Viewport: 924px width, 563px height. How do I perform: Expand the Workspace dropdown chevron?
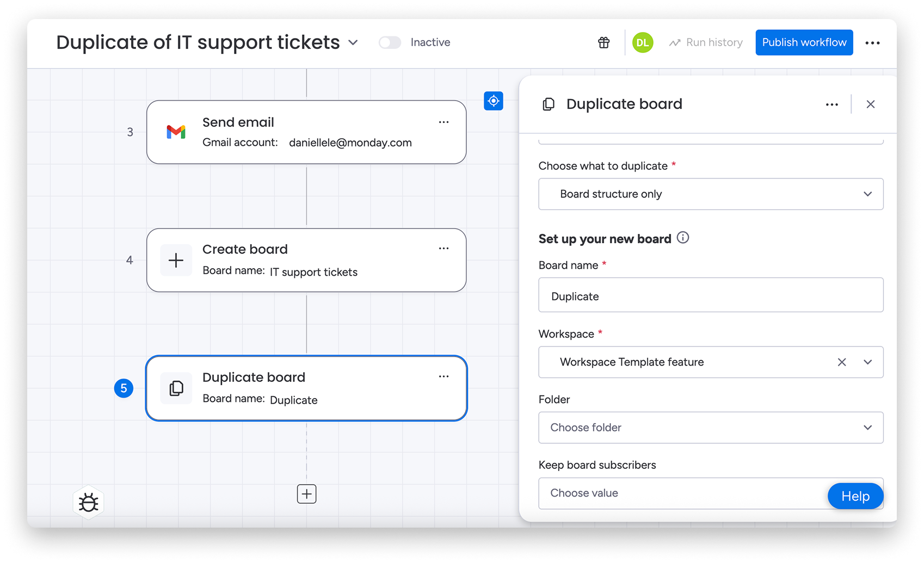(x=867, y=362)
